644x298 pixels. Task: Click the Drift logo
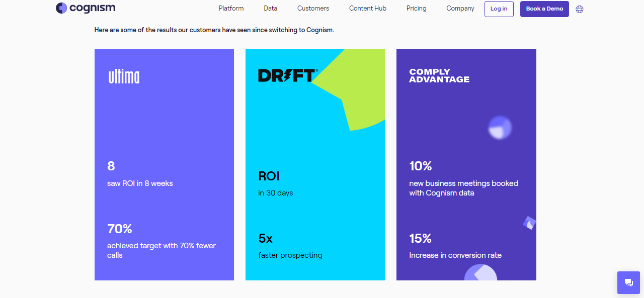click(x=288, y=75)
